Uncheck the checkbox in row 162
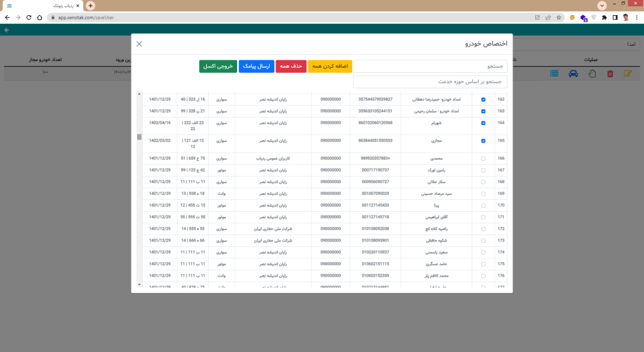The width and height of the screenshot is (644, 352). (x=483, y=99)
